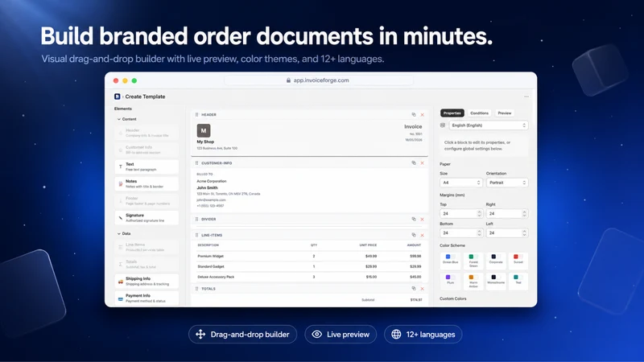The height and width of the screenshot is (362, 644).
Task: Click the CUSTOMER-INFO block drag handle
Action: pyautogui.click(x=196, y=163)
